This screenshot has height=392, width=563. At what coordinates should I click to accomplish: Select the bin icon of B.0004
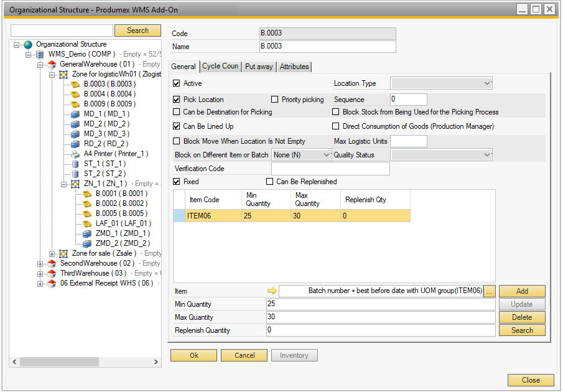[x=75, y=94]
